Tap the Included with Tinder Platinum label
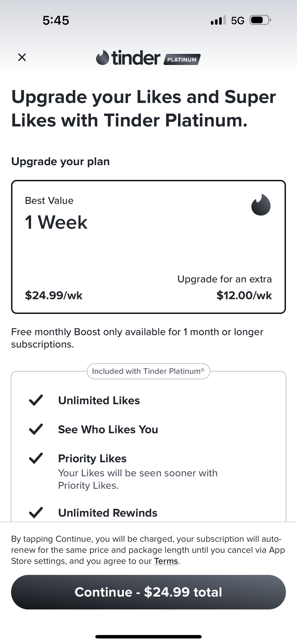The width and height of the screenshot is (297, 644). pyautogui.click(x=148, y=371)
